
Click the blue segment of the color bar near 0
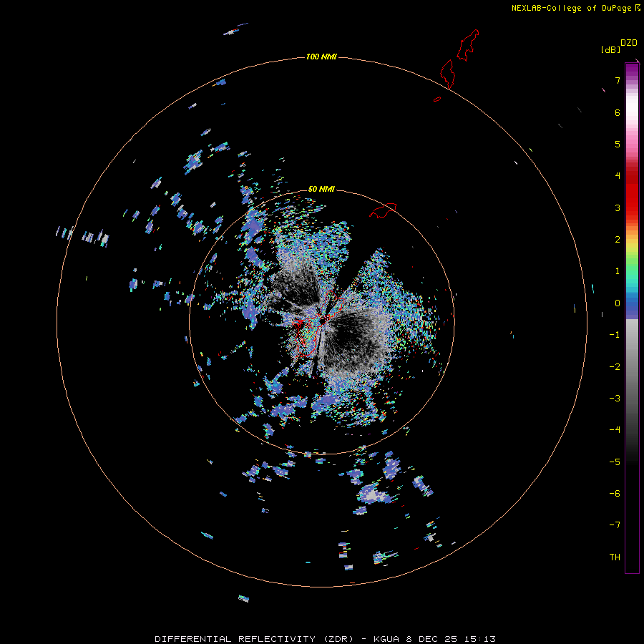pos(632,306)
